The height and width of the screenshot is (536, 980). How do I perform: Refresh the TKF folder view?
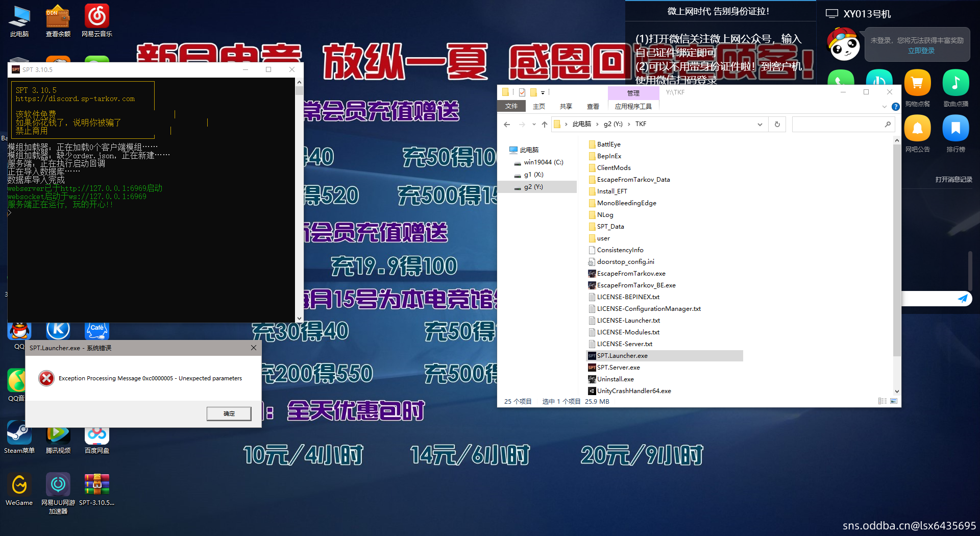(x=777, y=124)
